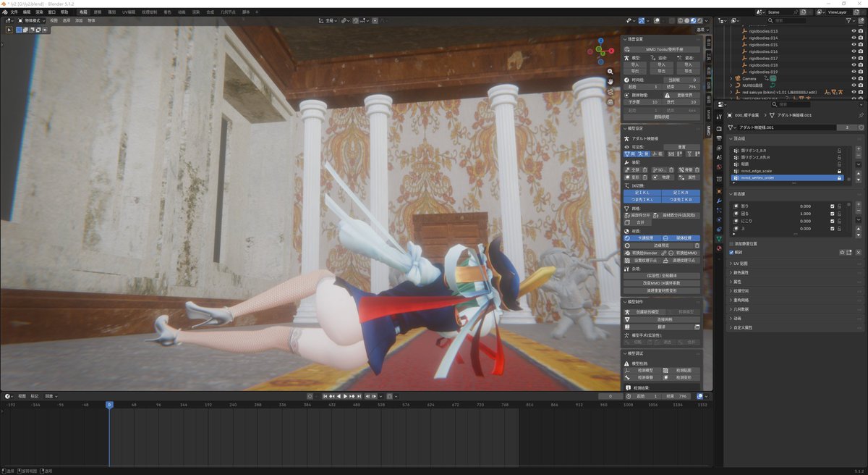
Task: Toggle the 球体纹理 material option
Action: click(681, 237)
